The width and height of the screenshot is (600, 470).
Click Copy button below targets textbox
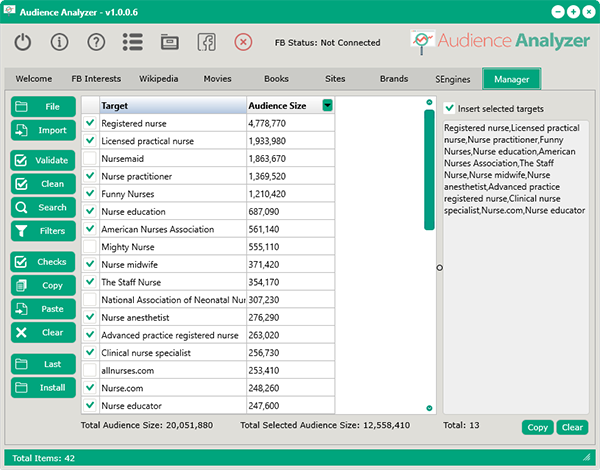point(538,428)
